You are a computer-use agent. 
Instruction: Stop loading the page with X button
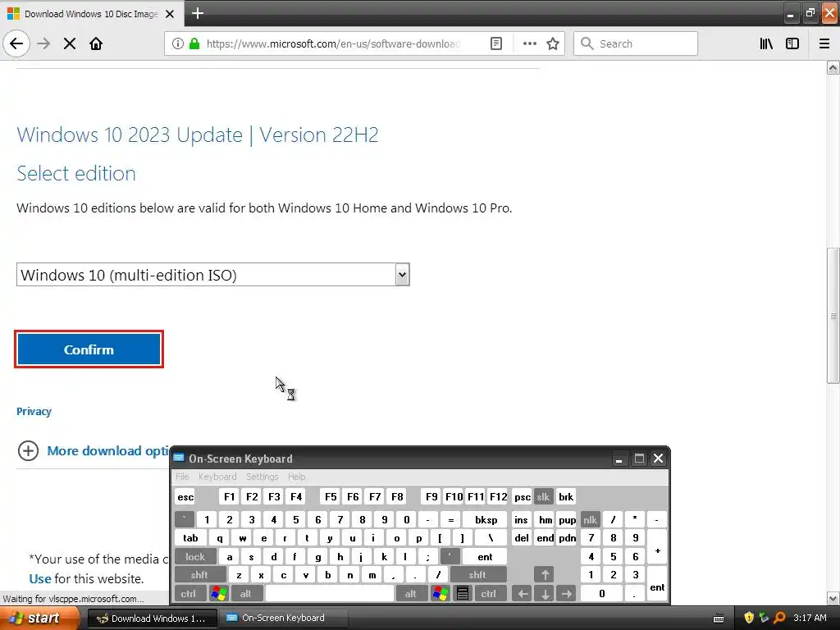click(70, 44)
